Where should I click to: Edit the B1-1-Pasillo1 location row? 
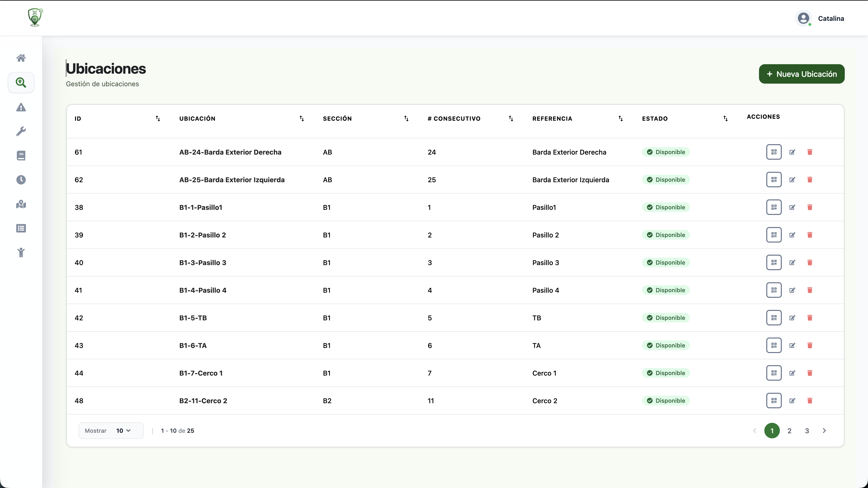click(792, 207)
